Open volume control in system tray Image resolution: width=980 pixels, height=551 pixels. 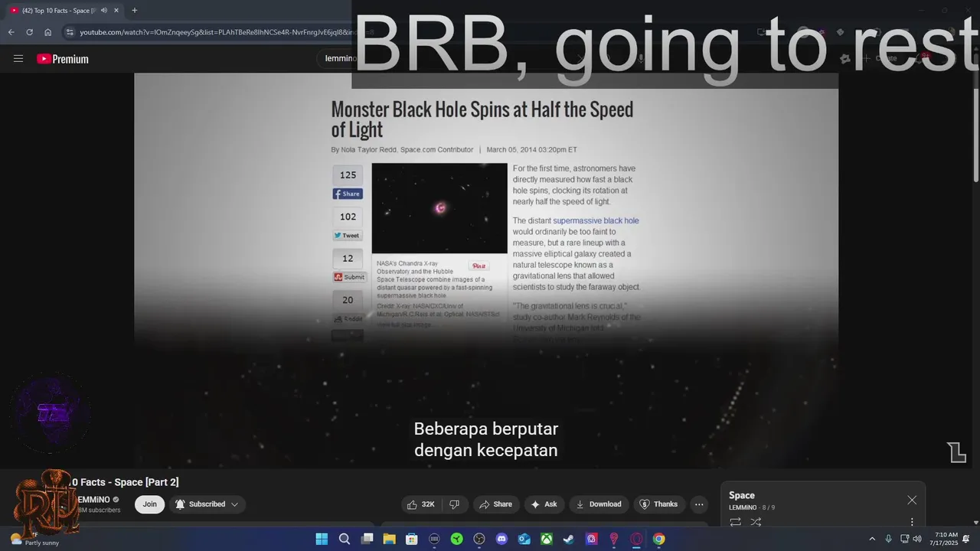[x=916, y=539]
